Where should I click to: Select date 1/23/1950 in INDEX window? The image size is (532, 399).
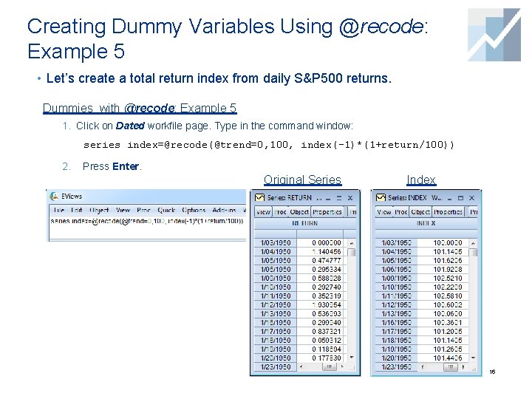pos(396,366)
